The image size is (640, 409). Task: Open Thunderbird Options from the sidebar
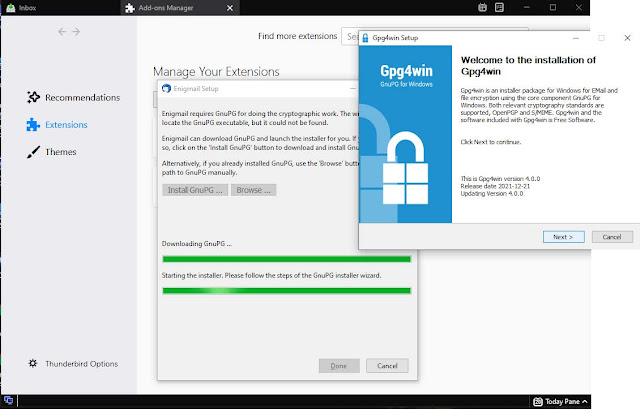[x=73, y=364]
